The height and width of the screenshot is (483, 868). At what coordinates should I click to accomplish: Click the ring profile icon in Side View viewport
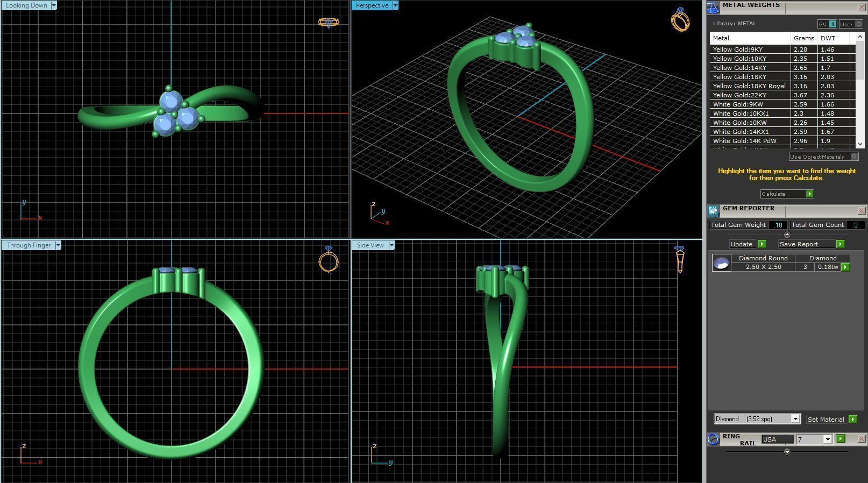(679, 259)
